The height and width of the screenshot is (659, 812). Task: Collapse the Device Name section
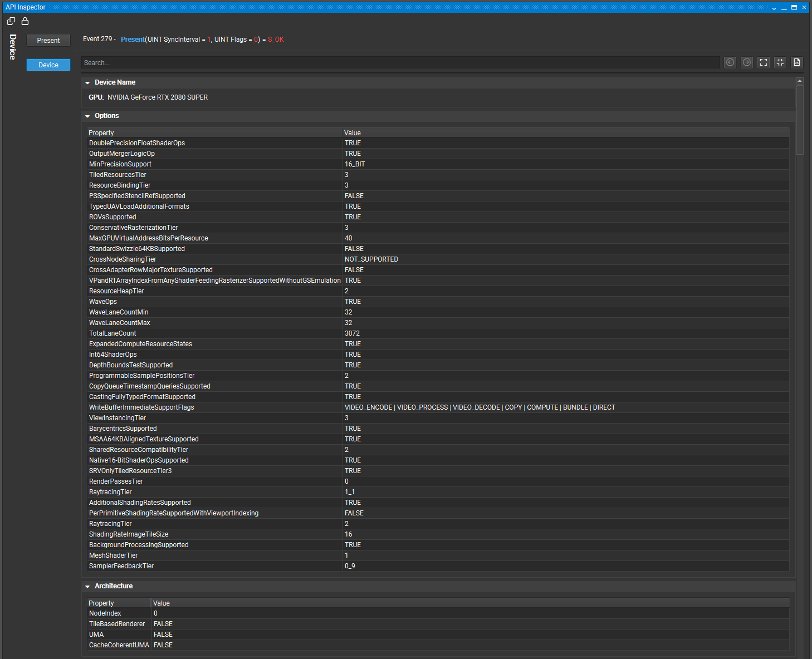click(x=87, y=82)
